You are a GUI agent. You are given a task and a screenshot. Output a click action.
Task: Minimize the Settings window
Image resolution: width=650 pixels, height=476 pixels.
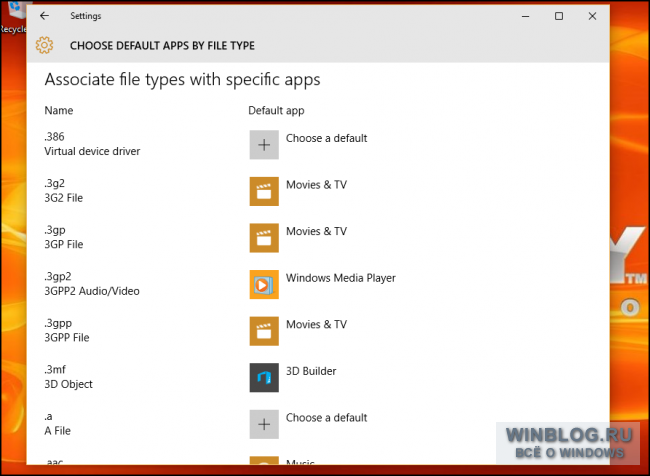click(525, 16)
